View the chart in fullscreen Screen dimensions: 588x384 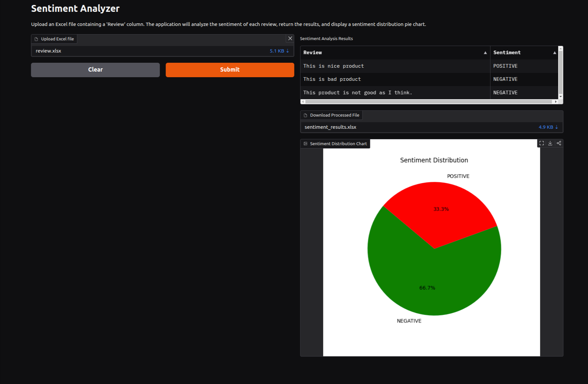click(542, 143)
